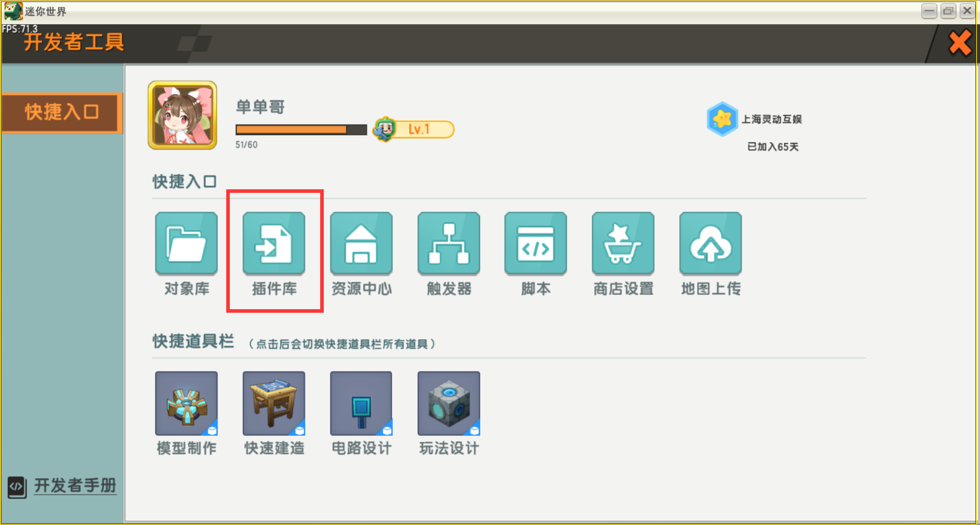
Task: Click the 迷你世界 app icon in title bar
Action: coord(13,11)
